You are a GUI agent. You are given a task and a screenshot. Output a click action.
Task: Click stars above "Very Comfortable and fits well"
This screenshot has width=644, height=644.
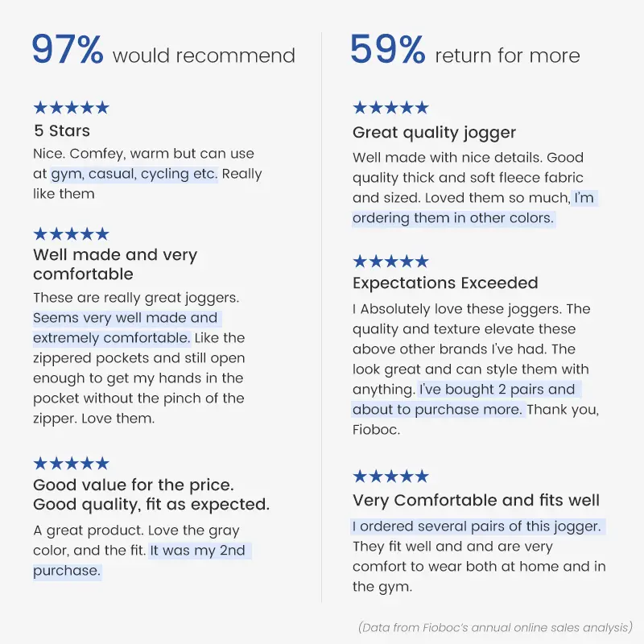(x=390, y=477)
